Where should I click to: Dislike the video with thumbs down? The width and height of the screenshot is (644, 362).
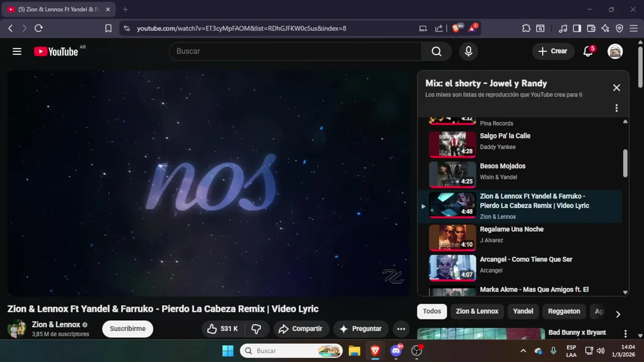tap(257, 329)
